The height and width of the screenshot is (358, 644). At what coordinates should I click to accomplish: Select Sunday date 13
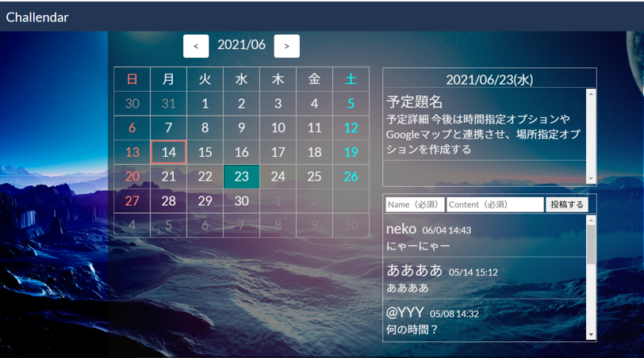(x=132, y=152)
